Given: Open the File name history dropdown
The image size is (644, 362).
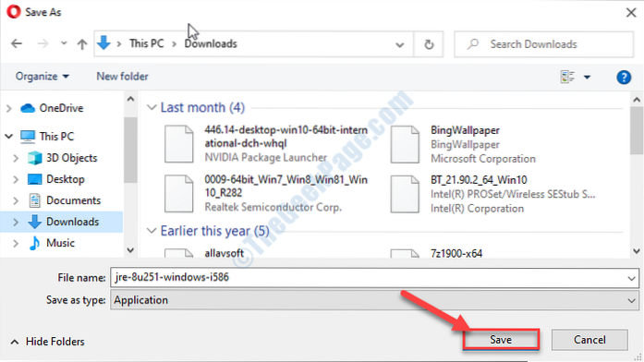Looking at the screenshot, I should click(x=631, y=278).
